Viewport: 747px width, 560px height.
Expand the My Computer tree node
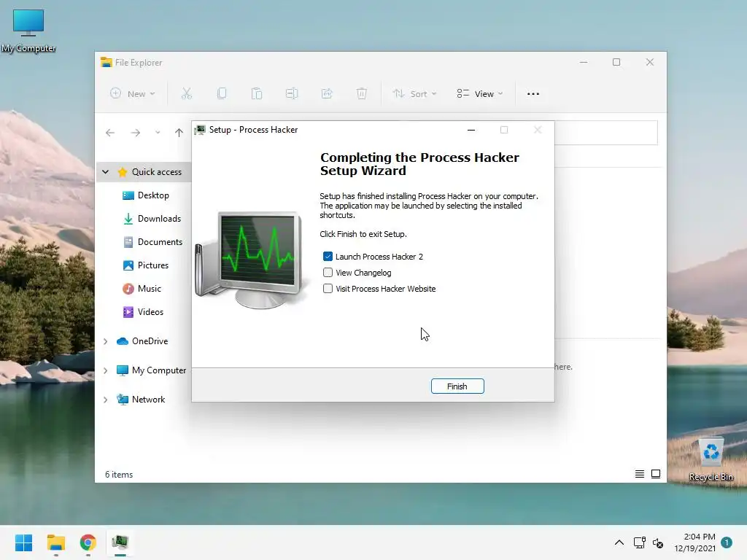(105, 370)
